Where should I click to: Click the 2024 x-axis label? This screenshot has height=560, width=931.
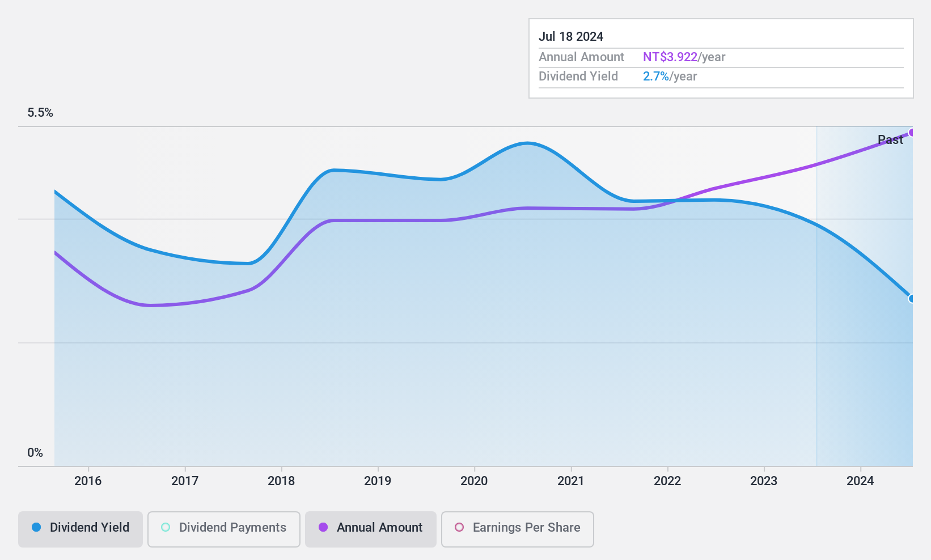pos(860,481)
